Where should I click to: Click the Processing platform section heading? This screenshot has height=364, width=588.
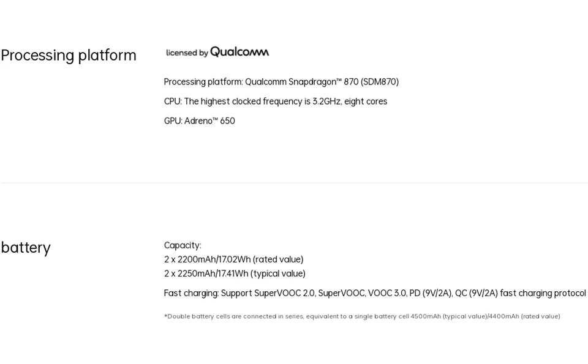(x=69, y=56)
